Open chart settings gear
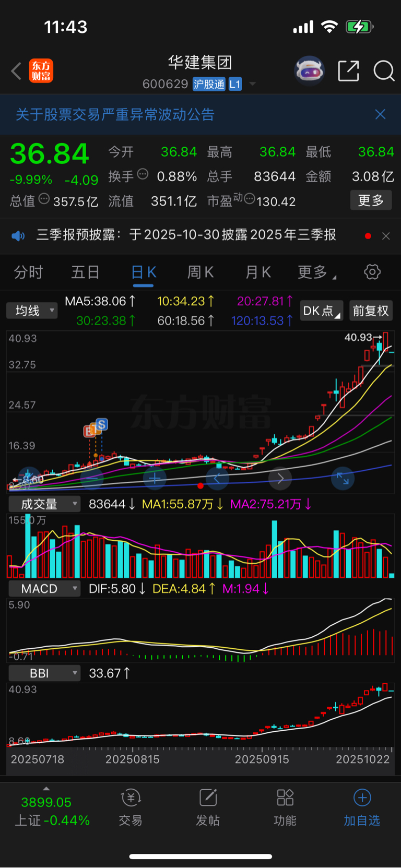 (372, 272)
